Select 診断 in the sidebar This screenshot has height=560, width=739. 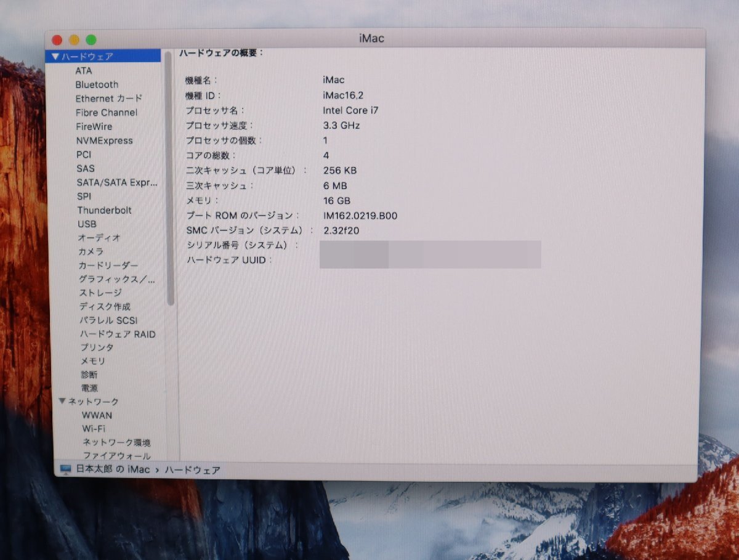point(89,375)
